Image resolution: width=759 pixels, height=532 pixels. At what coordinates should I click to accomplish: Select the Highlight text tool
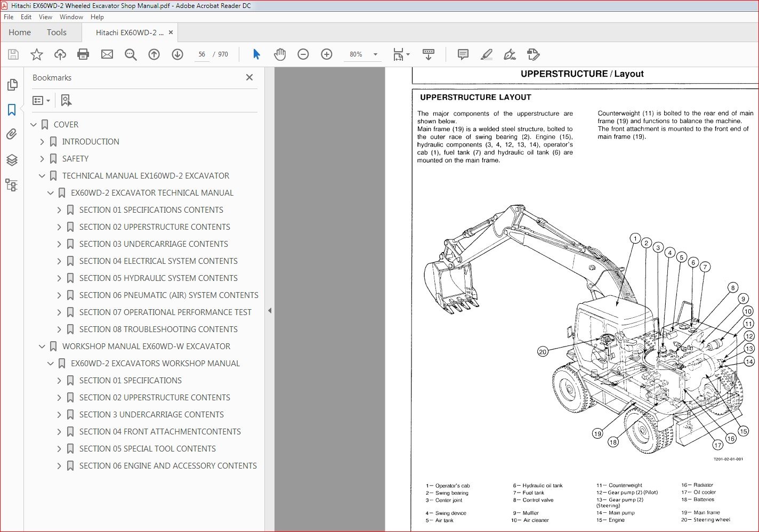(486, 54)
